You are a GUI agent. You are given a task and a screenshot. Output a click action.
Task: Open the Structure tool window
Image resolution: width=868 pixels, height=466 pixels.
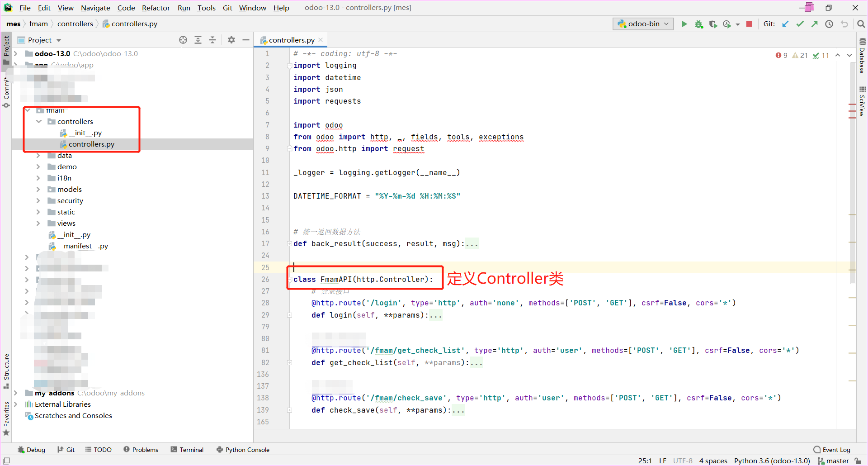point(6,371)
